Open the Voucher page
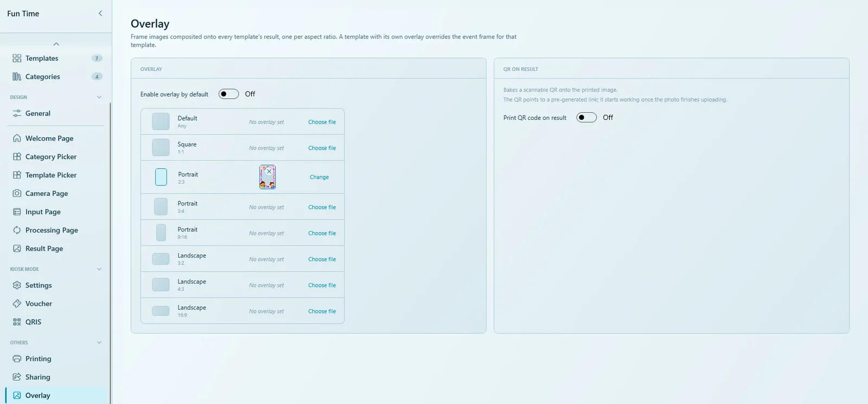 pos(56,304)
